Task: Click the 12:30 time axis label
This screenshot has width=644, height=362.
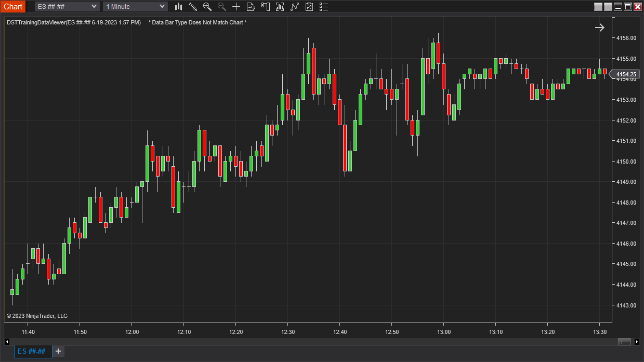Action: 288,332
